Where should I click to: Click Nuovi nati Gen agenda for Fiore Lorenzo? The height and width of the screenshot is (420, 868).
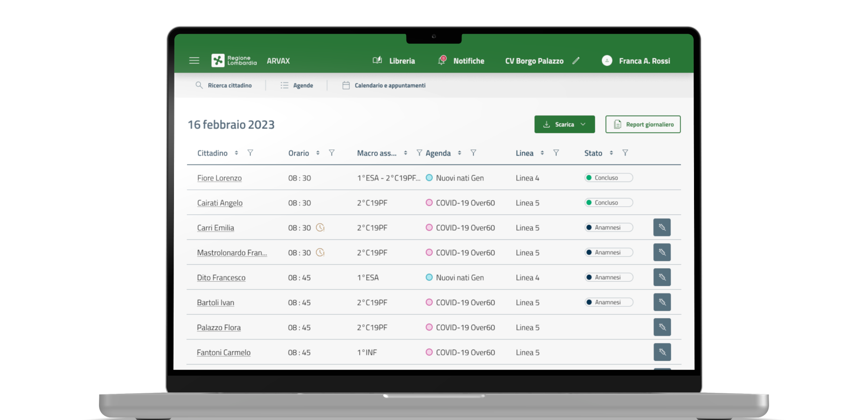(455, 178)
